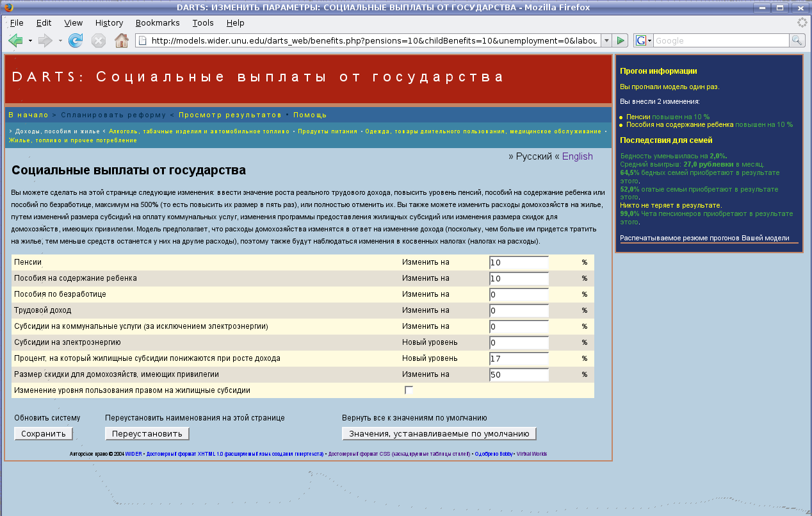The width and height of the screenshot is (812, 516).
Task: Open the Tools menu
Action: [x=203, y=22]
